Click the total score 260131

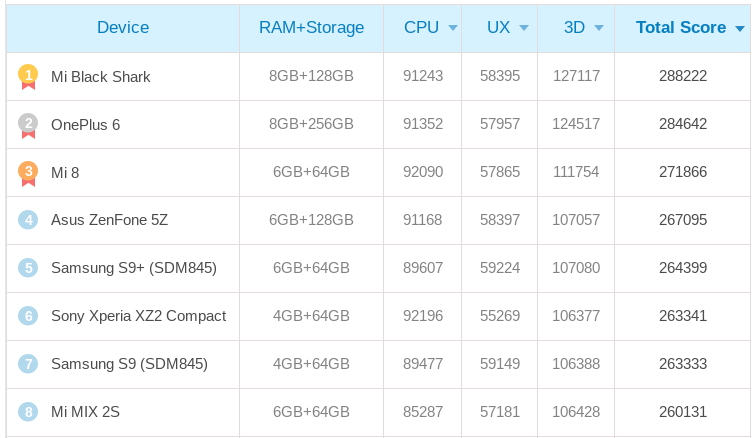[683, 412]
